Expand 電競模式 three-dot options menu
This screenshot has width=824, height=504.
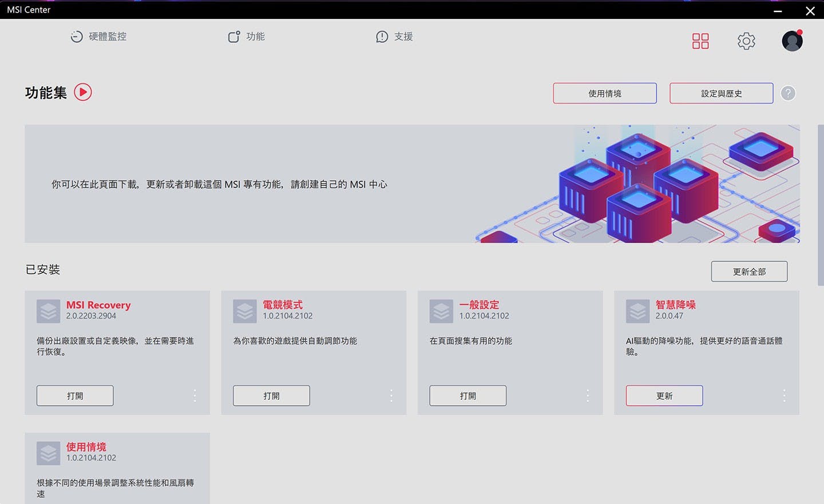[x=391, y=395]
